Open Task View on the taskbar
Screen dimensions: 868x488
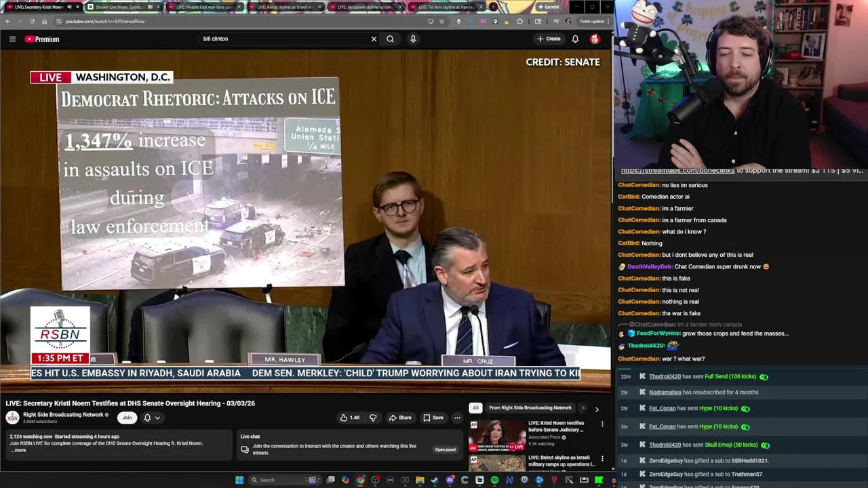tap(330, 480)
